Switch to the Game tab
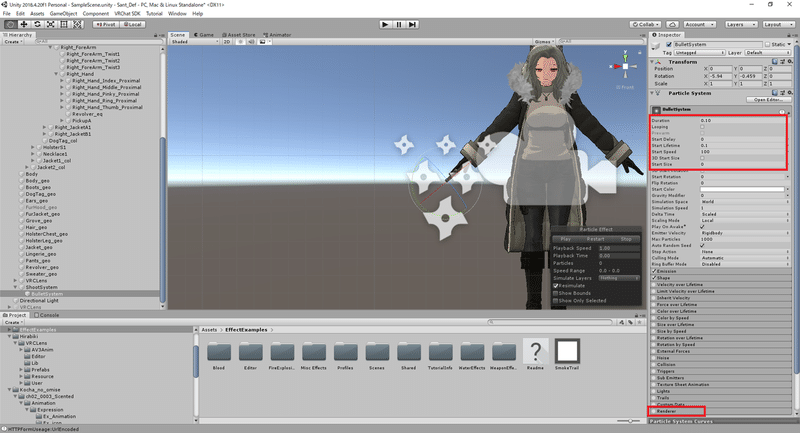The height and width of the screenshot is (433, 800). (204, 35)
